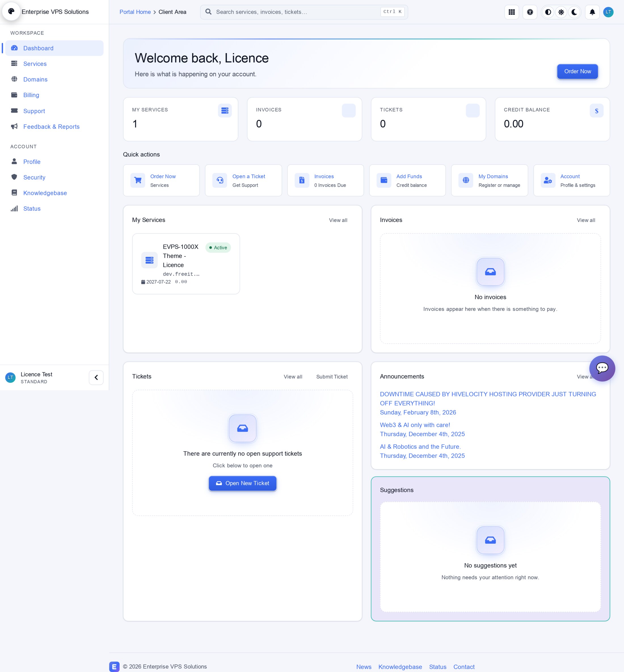The width and height of the screenshot is (624, 672).
Task: Open AI & Robotics and the Future announcement
Action: pos(420,447)
